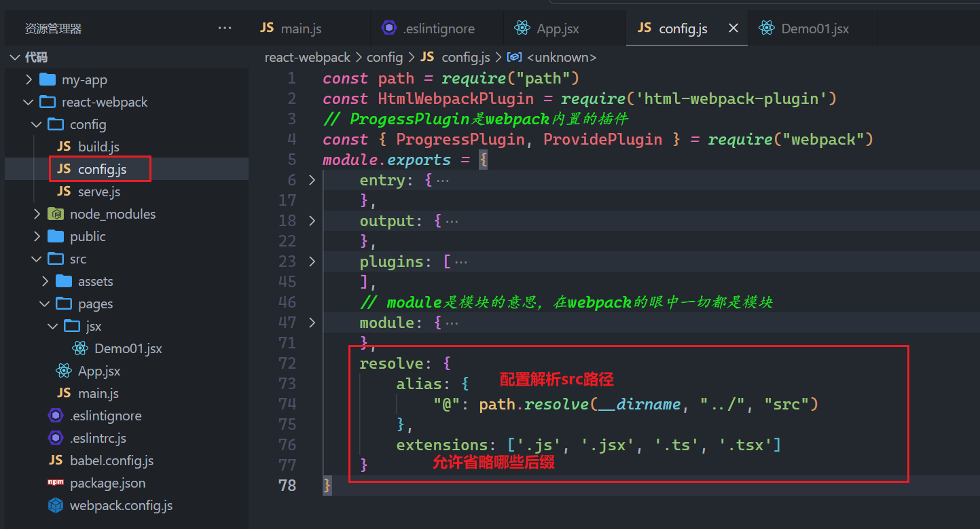Close the config.js editor tab
Viewport: 980px width, 529px height.
point(733,28)
